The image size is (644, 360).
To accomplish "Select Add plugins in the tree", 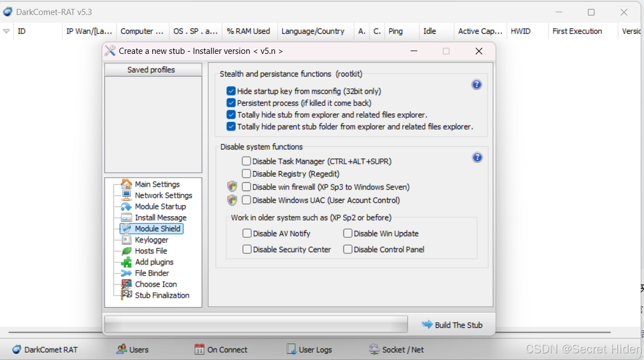I will coord(154,262).
